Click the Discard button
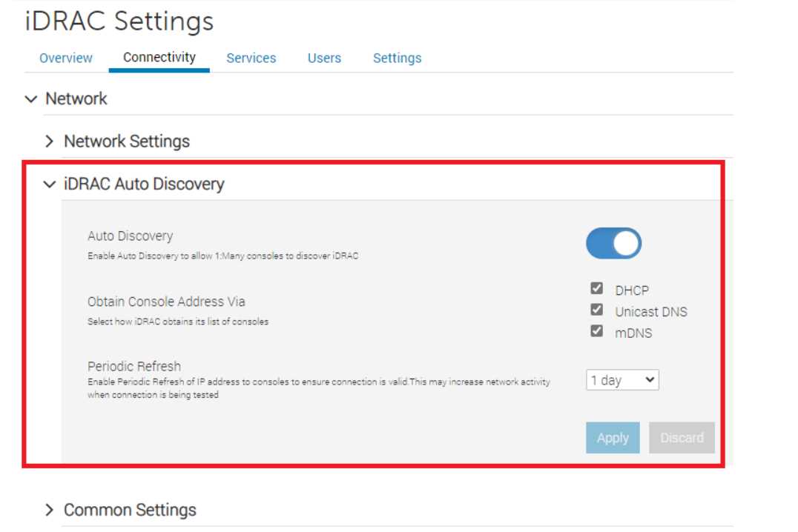Viewport: 798px width, 532px height. pyautogui.click(x=682, y=438)
